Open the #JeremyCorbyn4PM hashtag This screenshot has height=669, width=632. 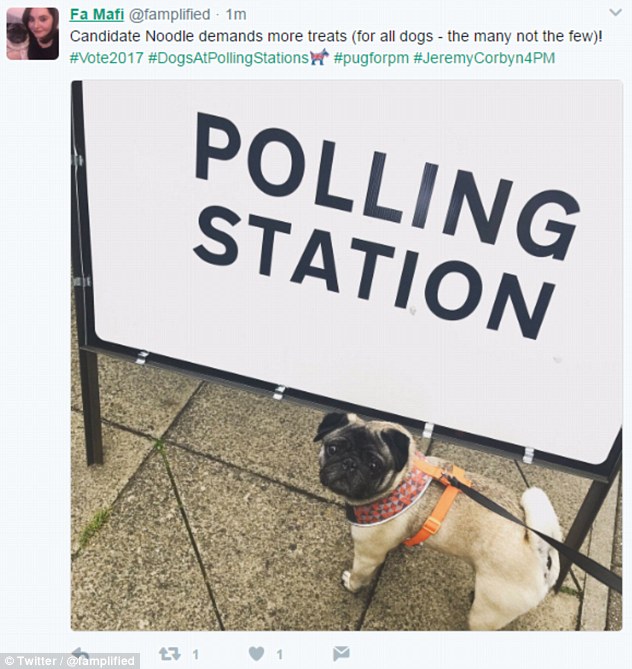point(484,58)
